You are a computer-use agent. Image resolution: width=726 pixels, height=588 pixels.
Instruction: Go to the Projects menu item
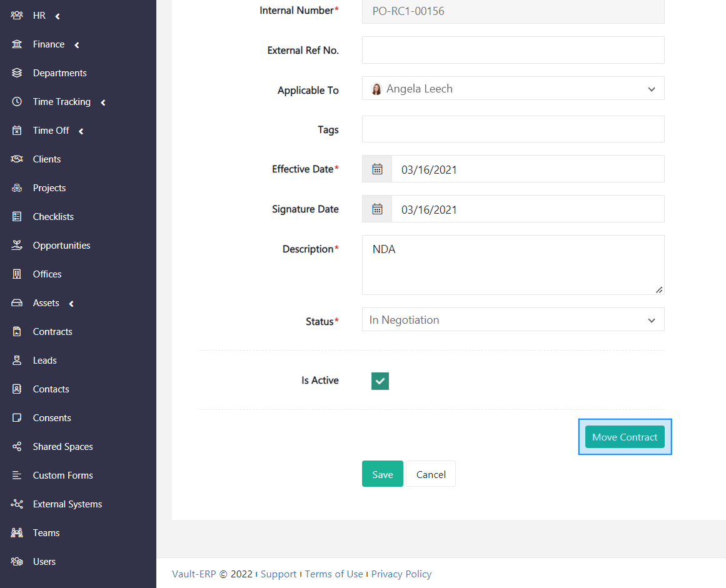(49, 188)
